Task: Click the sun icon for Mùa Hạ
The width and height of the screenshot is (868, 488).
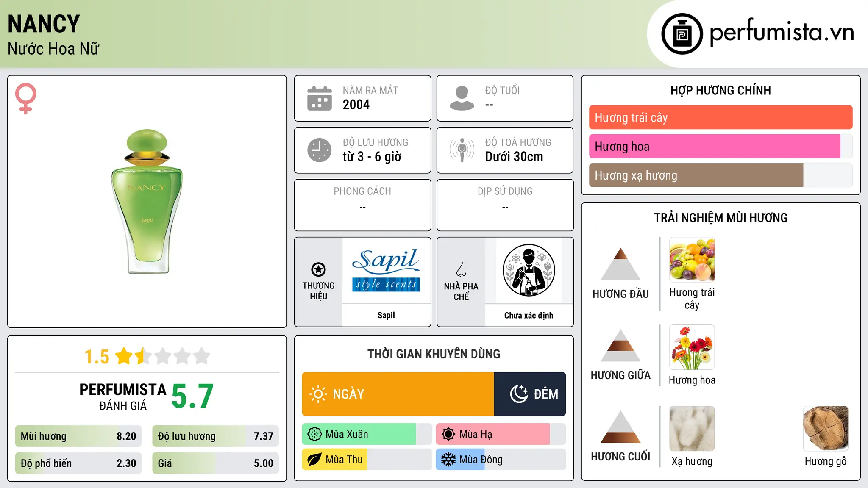Action: coord(448,434)
